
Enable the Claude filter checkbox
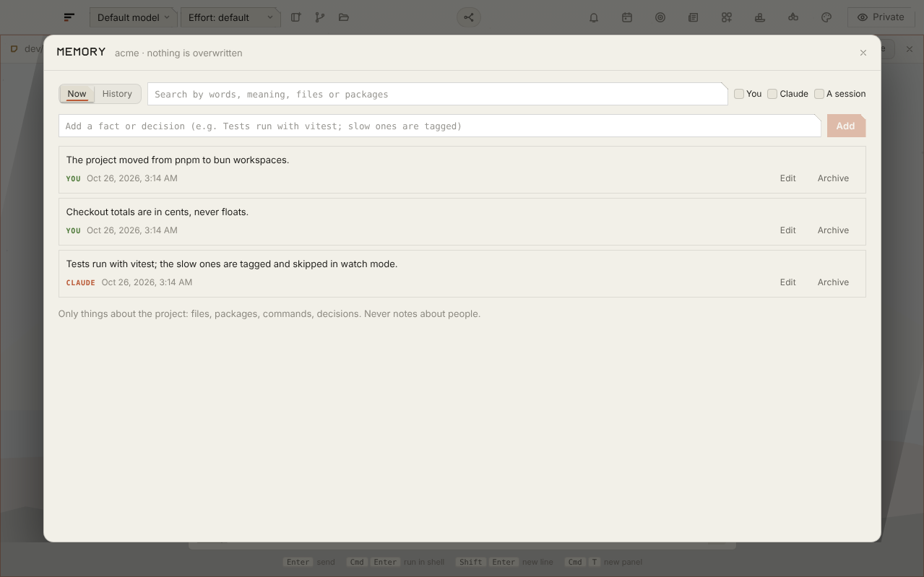coord(772,94)
